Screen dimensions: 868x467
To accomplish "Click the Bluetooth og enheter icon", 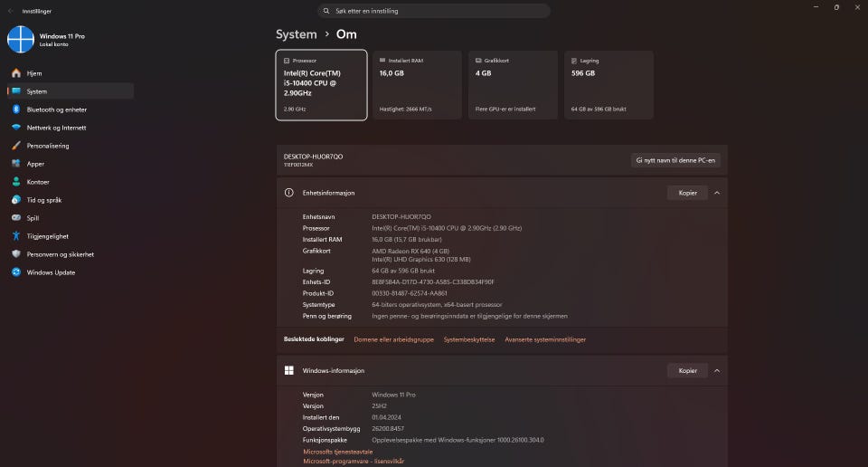I will point(16,110).
